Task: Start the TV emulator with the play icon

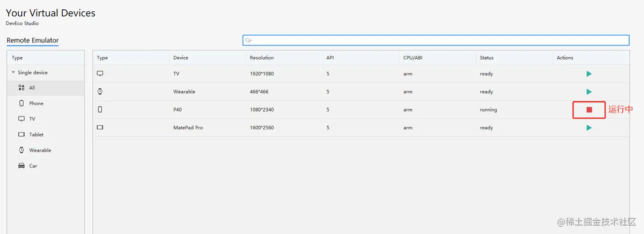Action: (x=589, y=74)
